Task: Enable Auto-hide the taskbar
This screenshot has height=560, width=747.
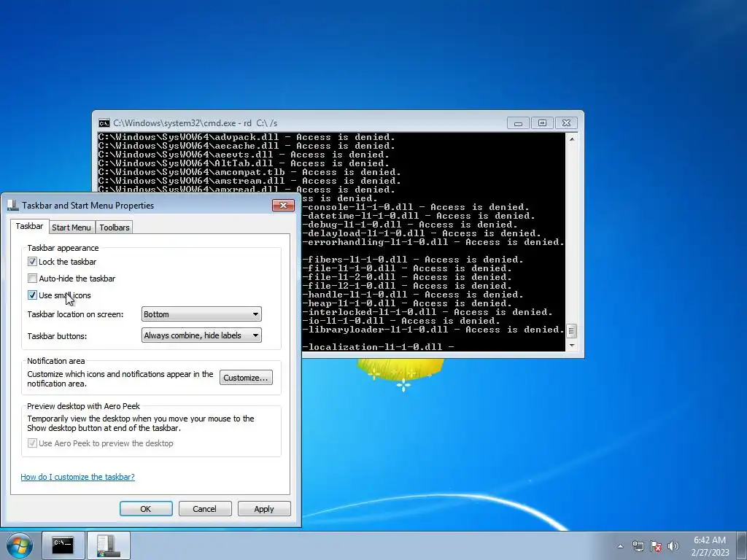Action: point(32,278)
